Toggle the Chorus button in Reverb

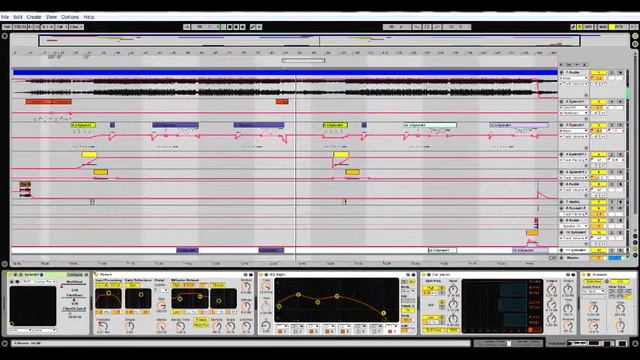[218, 285]
